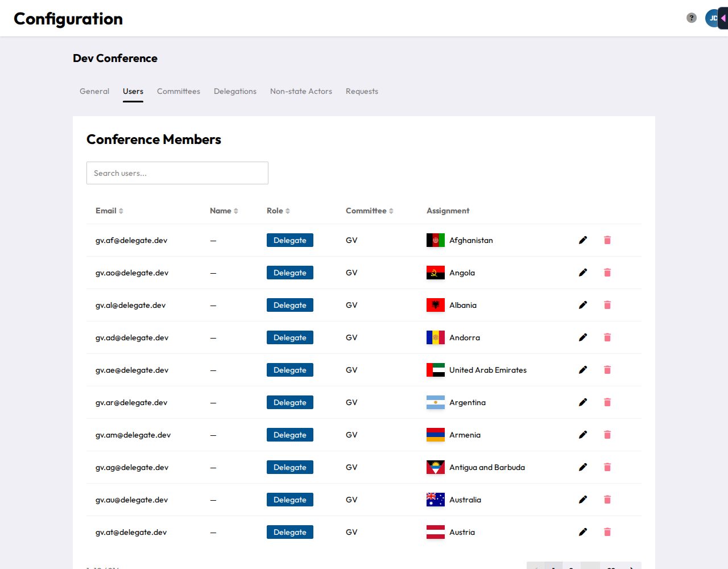Click the Delegate badge for Austria
This screenshot has height=569, width=728.
pos(290,532)
